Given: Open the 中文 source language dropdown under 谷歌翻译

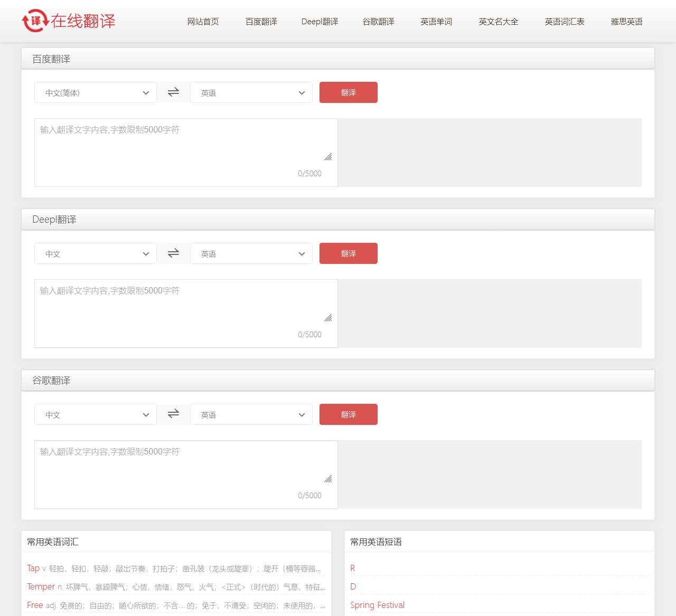Looking at the screenshot, I should pyautogui.click(x=95, y=414).
